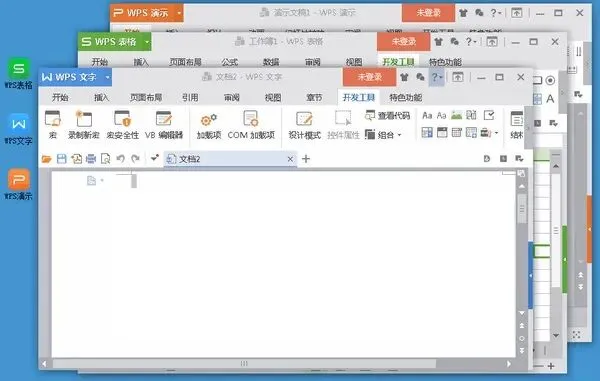Open 宏安全性 macro security settings
This screenshot has height=381, width=600.
click(x=122, y=125)
